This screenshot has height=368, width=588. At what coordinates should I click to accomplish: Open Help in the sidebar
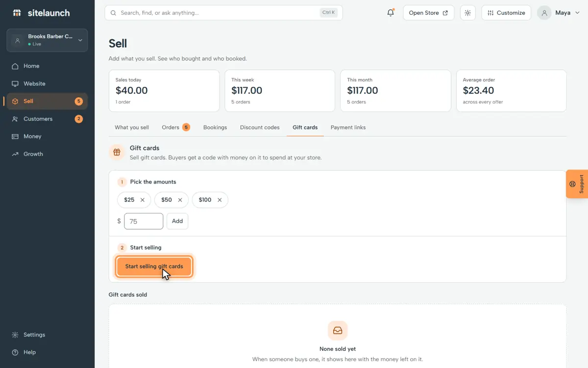coord(47,352)
